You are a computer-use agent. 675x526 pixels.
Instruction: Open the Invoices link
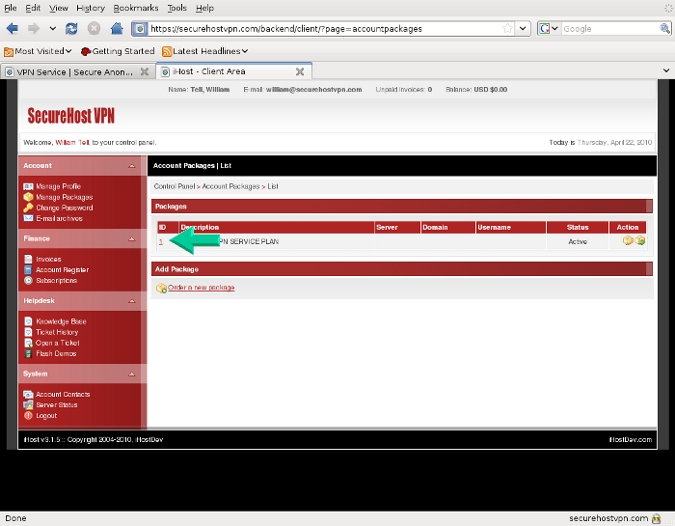click(x=48, y=259)
